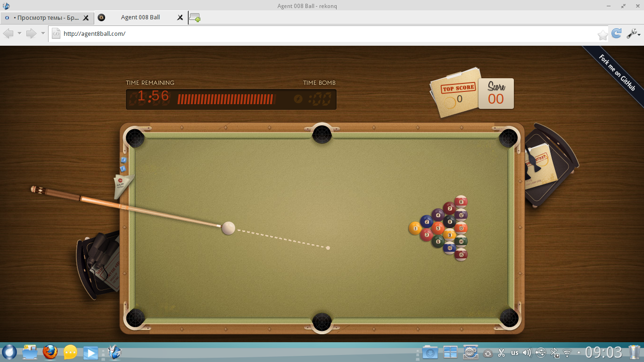Screen dimensions: 644x362
Task: Click the top center pocket
Action: [322, 135]
